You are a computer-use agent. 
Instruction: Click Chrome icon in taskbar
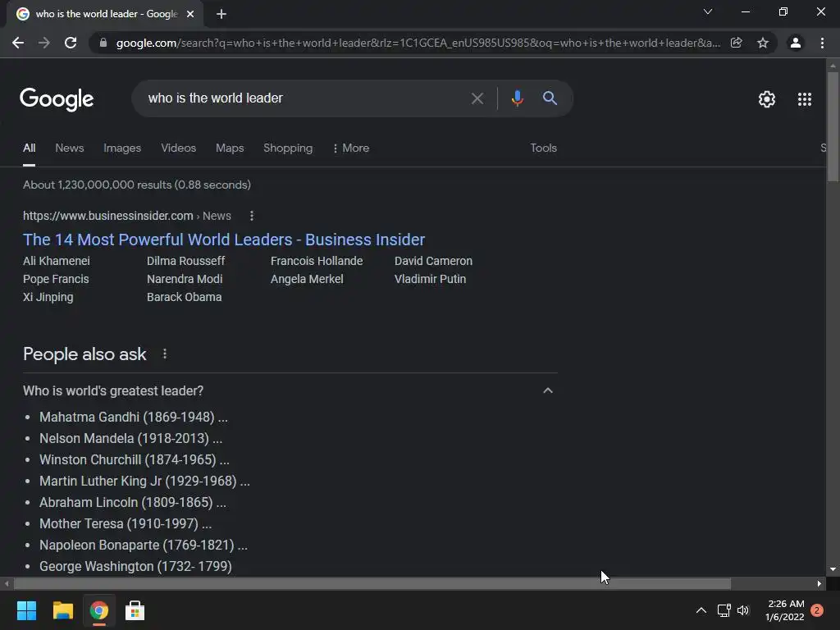(98, 610)
